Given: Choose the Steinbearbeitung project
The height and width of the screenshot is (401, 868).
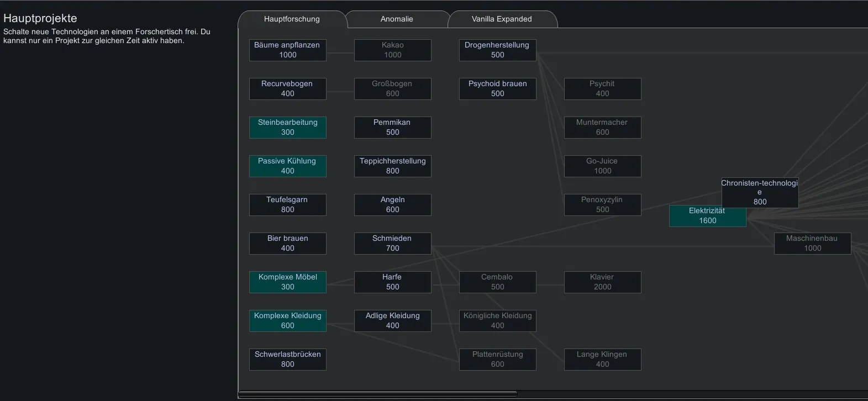Looking at the screenshot, I should (x=287, y=127).
